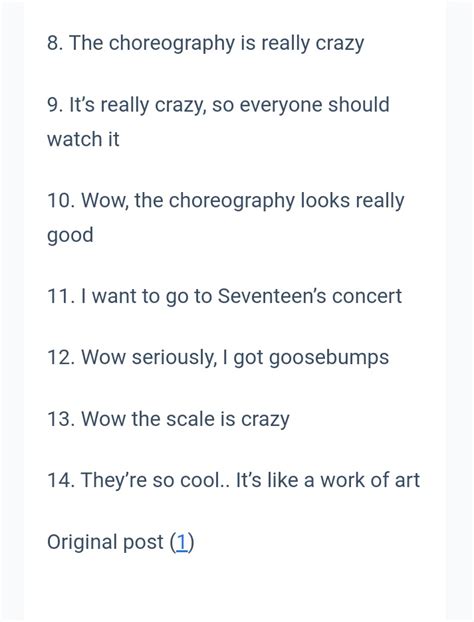Click comment 14 "They're so cool.."

point(233,480)
